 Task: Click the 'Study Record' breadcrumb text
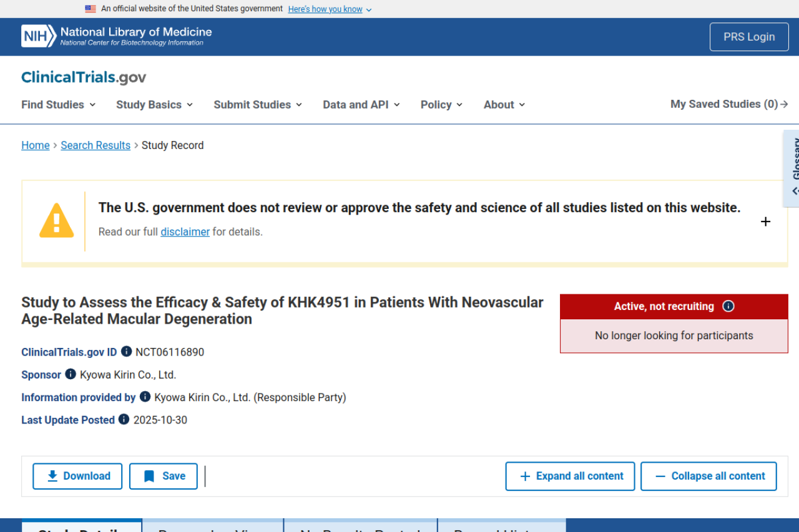click(x=172, y=145)
